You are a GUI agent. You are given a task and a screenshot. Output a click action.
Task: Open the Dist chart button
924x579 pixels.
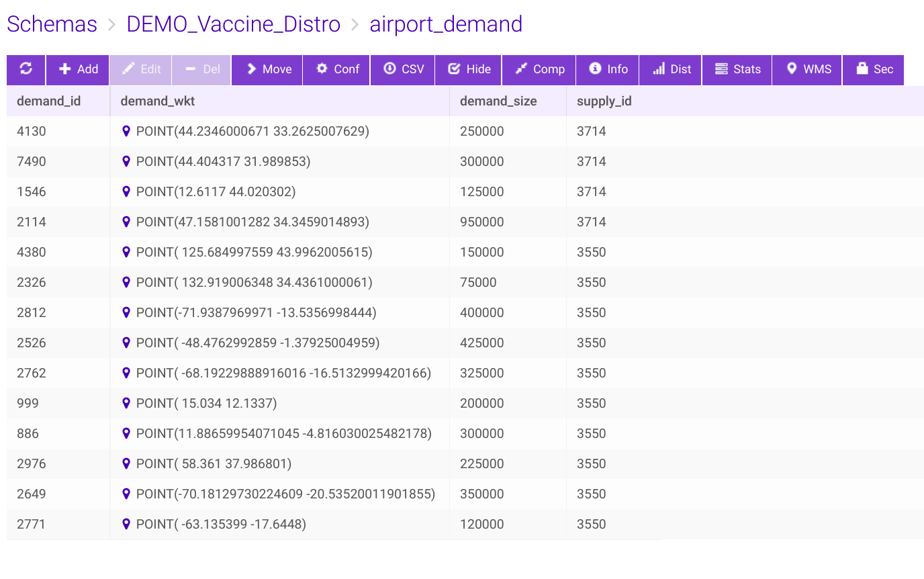[x=671, y=69]
